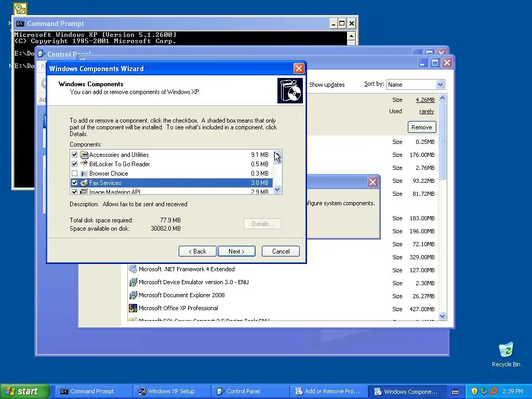Close the Windows Components Wizard dialog
The width and height of the screenshot is (532, 399).
tap(299, 69)
